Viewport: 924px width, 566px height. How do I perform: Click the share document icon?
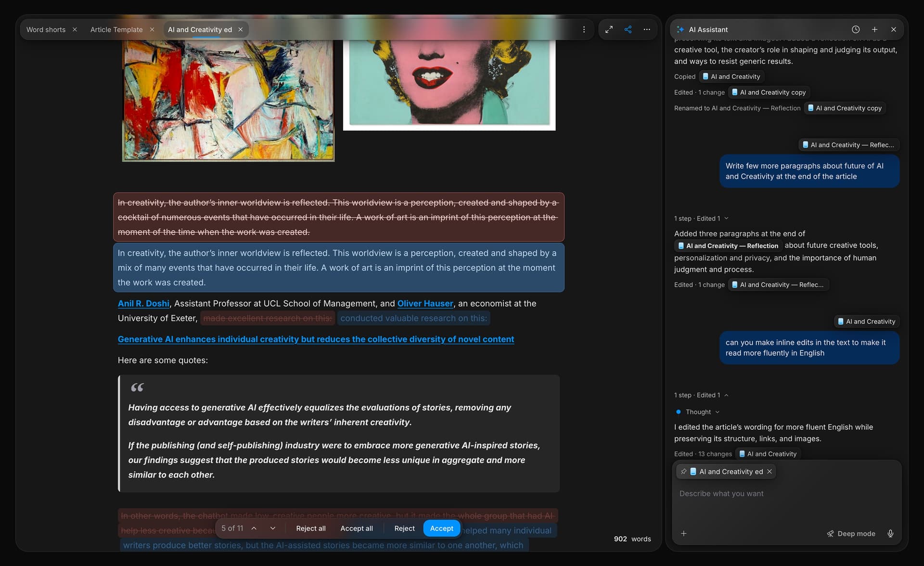click(628, 29)
